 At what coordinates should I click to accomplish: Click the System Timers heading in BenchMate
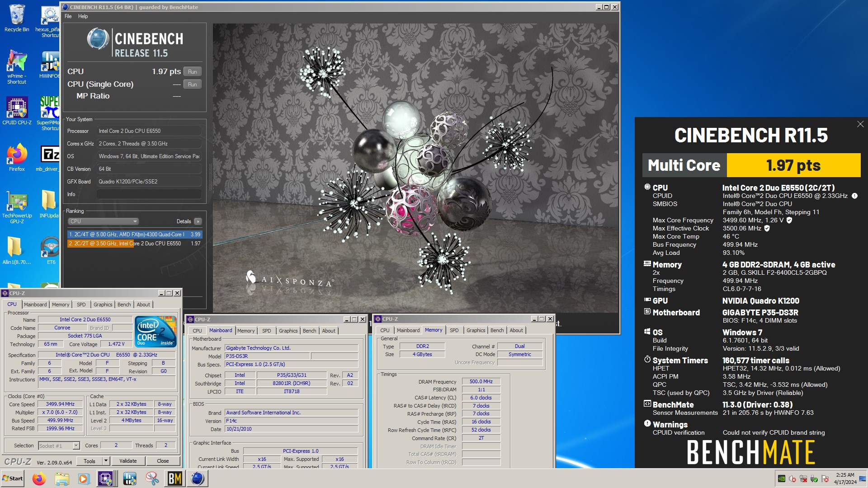680,361
